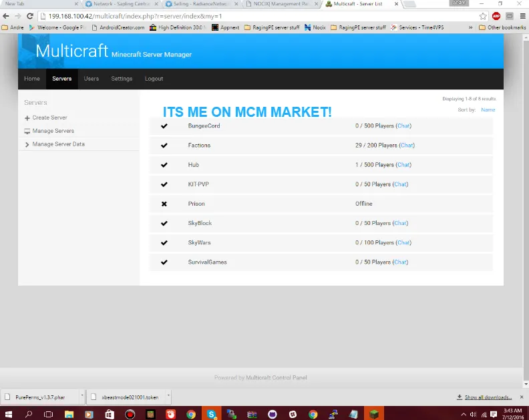The width and height of the screenshot is (529, 420).
Task: Open Chat link for SkyBlock server
Action: (400, 223)
